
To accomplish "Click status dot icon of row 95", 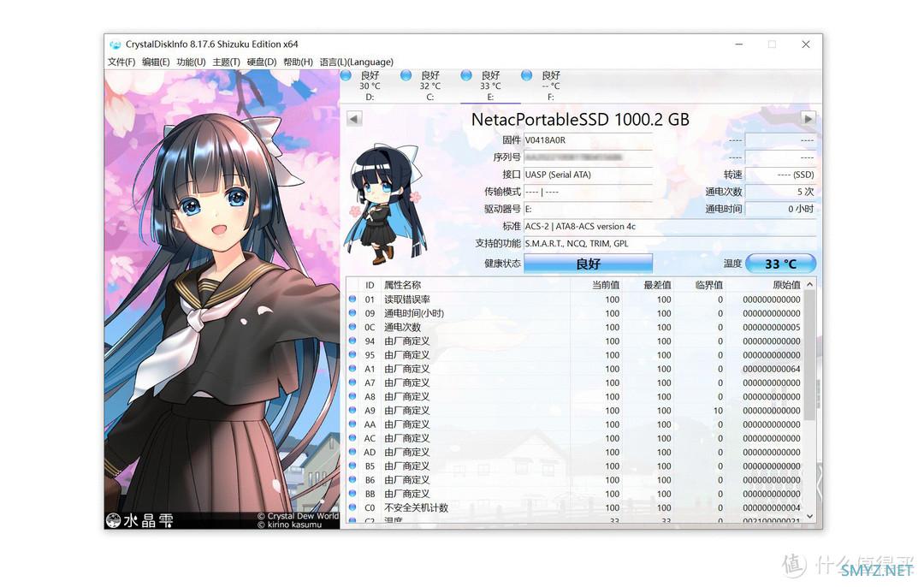I will coord(352,354).
